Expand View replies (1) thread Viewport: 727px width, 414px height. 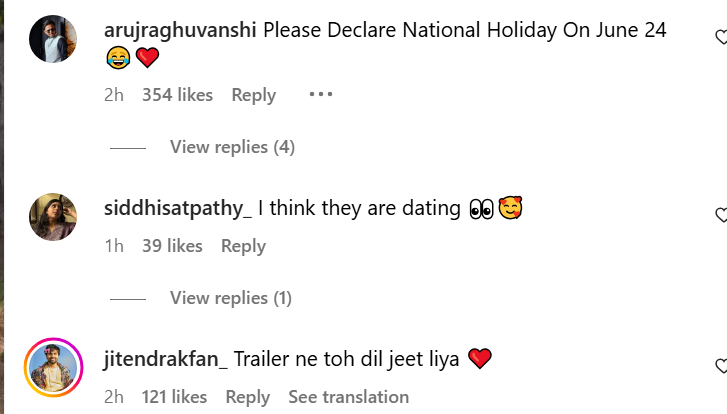(230, 298)
